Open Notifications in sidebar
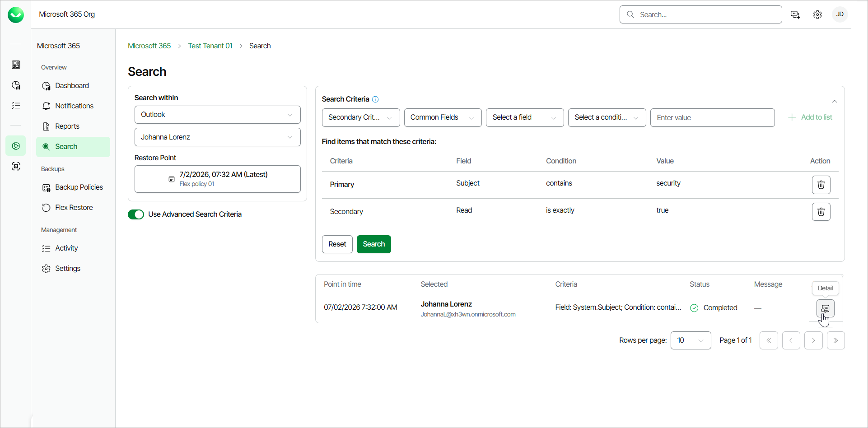 click(73, 106)
